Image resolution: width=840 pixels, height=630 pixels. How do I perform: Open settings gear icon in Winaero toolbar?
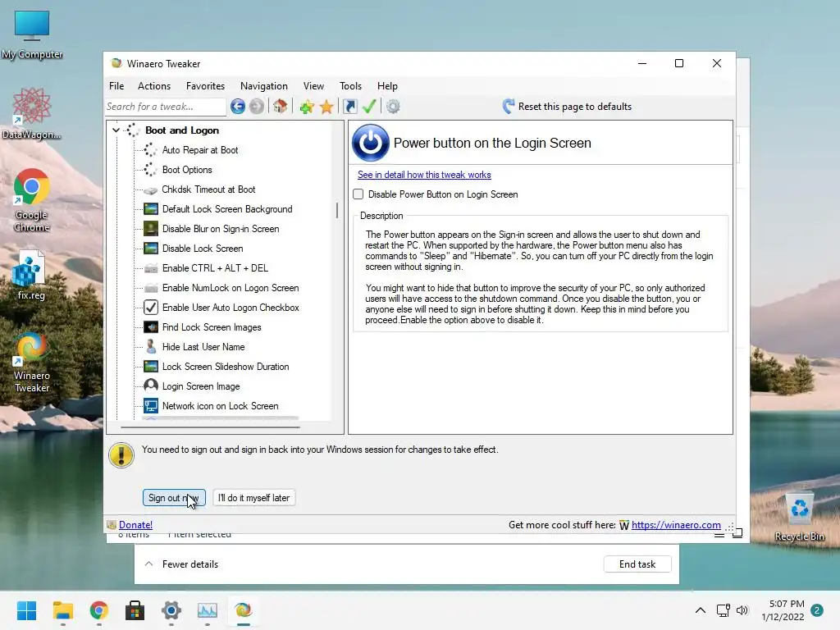[393, 107]
